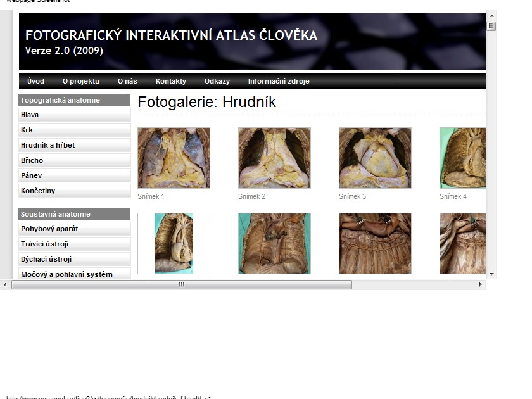The image size is (532, 399).
Task: Click the Soustavná anatomie sidebar heading
Action: point(74,214)
